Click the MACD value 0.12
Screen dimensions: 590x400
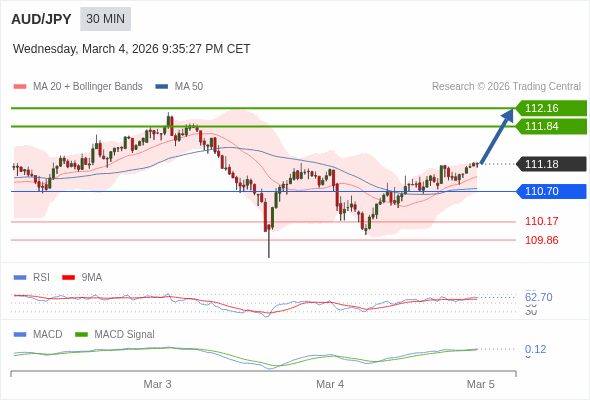[x=535, y=349]
